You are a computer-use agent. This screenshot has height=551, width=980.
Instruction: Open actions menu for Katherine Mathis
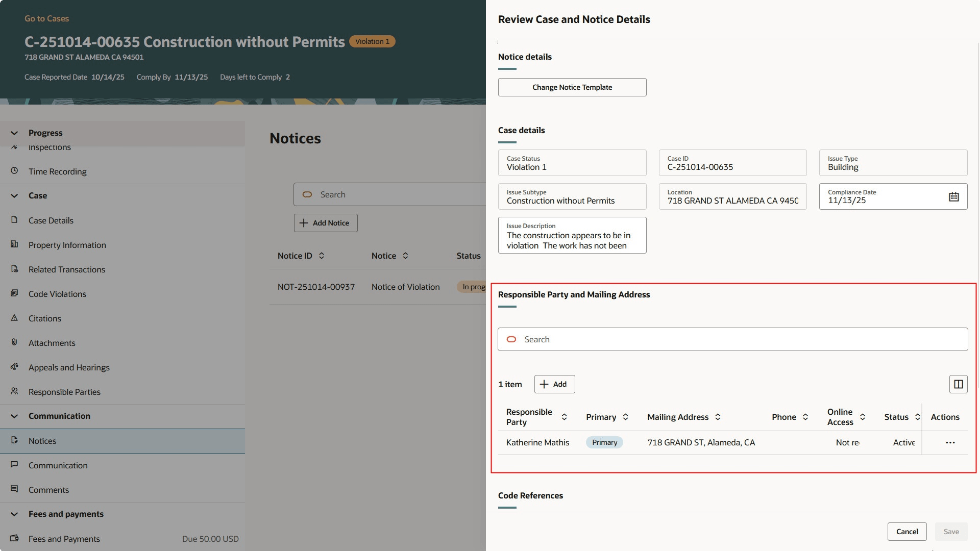pyautogui.click(x=949, y=442)
